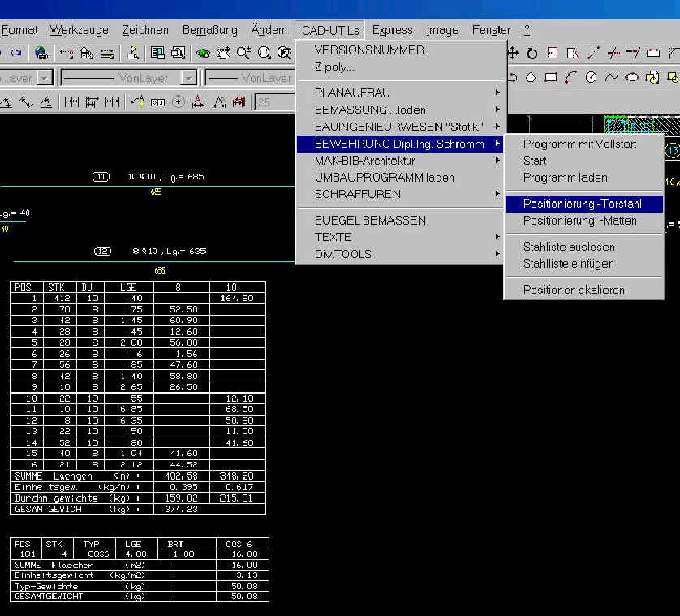Open the Ändern menu
Viewport: 680px width, 616px height.
[269, 29]
